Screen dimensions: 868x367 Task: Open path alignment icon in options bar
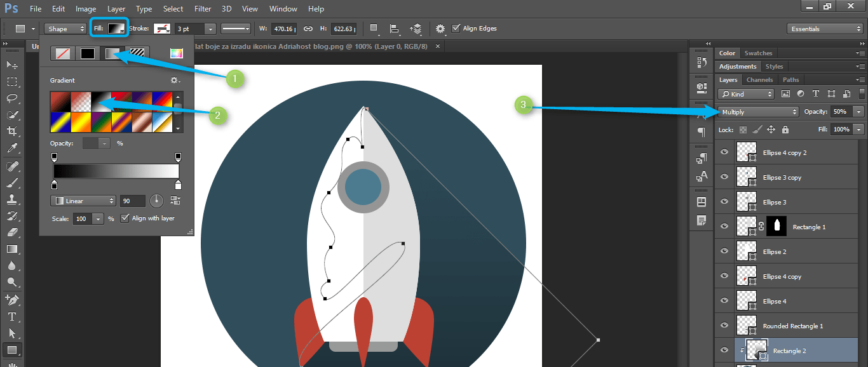[x=395, y=29]
